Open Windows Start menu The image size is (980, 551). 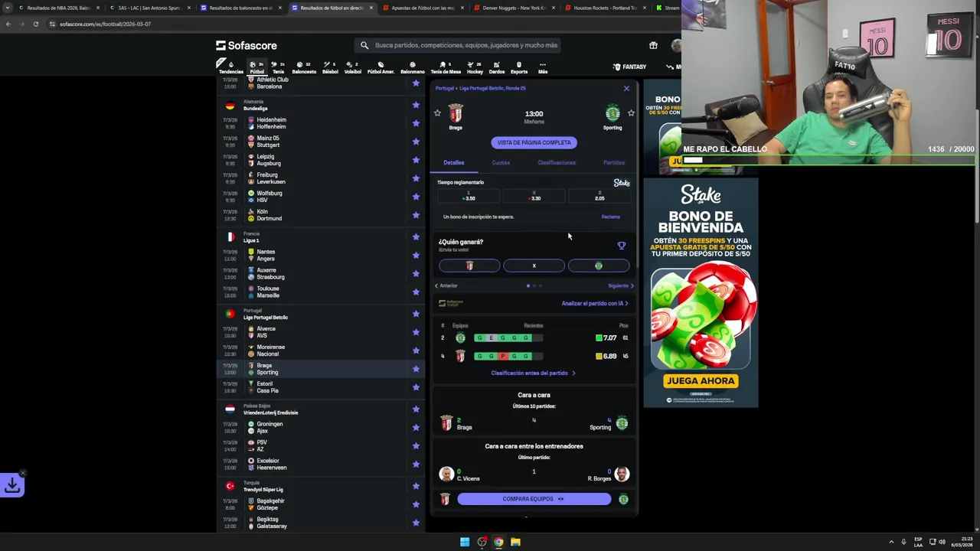coord(465,542)
